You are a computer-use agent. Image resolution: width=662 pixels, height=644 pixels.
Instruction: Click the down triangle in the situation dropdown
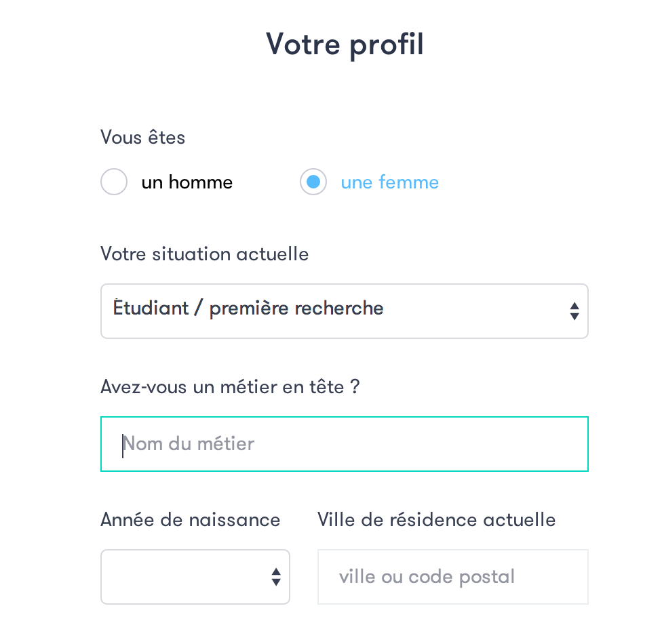tap(575, 316)
